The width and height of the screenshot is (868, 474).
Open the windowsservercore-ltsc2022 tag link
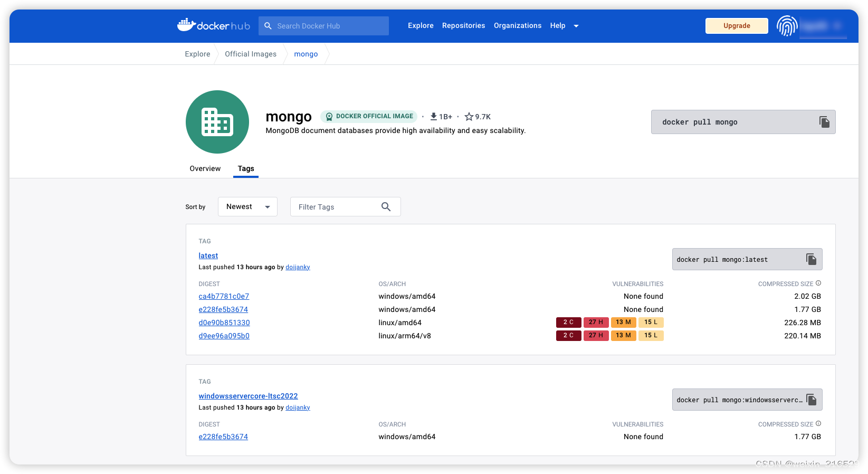click(248, 396)
